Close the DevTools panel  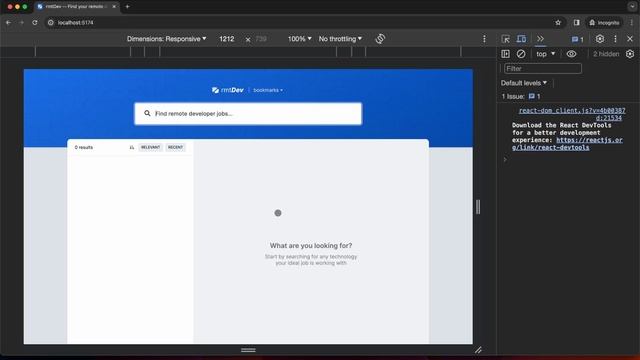coord(630,39)
